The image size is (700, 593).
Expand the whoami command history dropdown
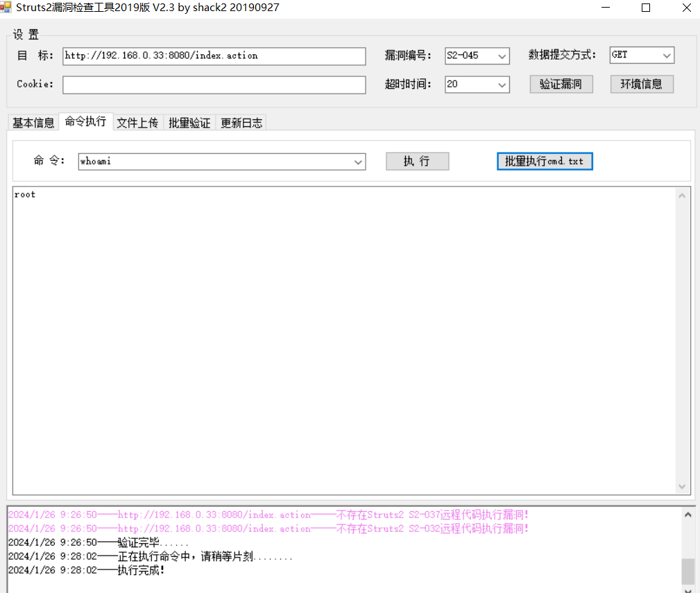pyautogui.click(x=359, y=162)
